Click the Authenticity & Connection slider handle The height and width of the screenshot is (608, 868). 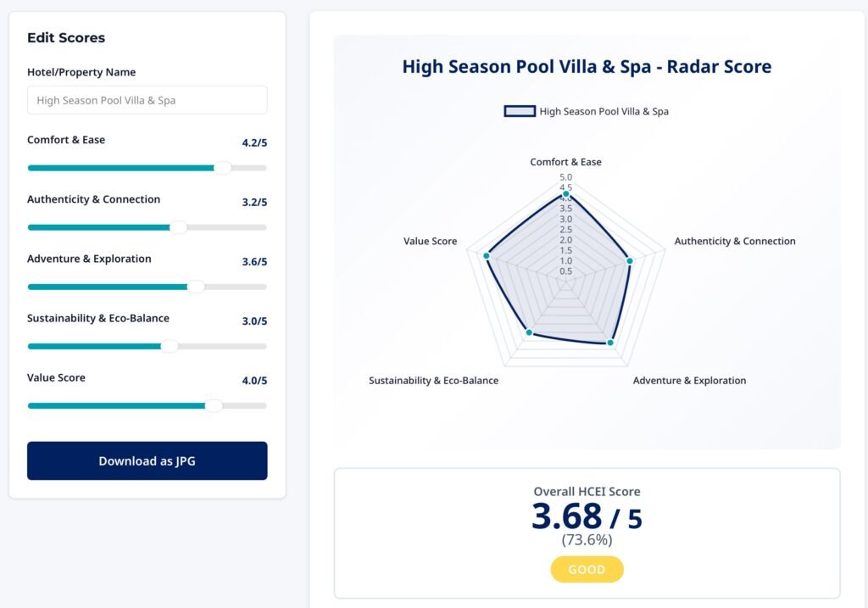178,227
